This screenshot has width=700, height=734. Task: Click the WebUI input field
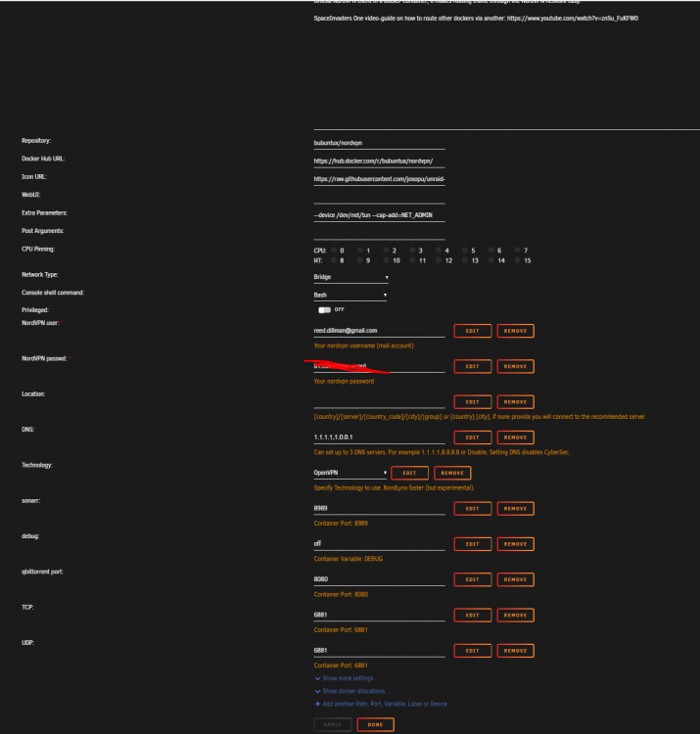point(379,198)
